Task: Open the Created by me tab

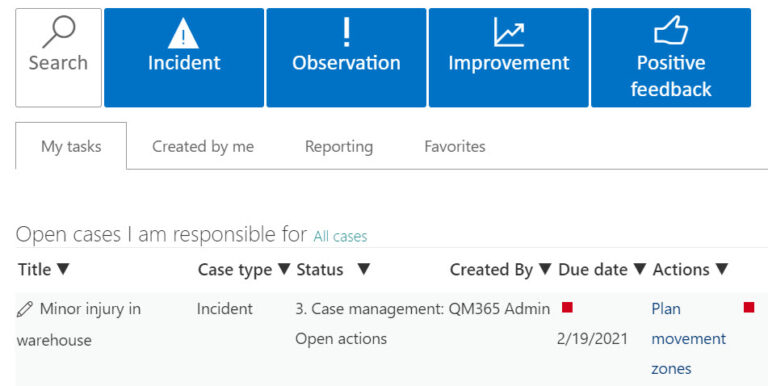Action: pos(203,146)
